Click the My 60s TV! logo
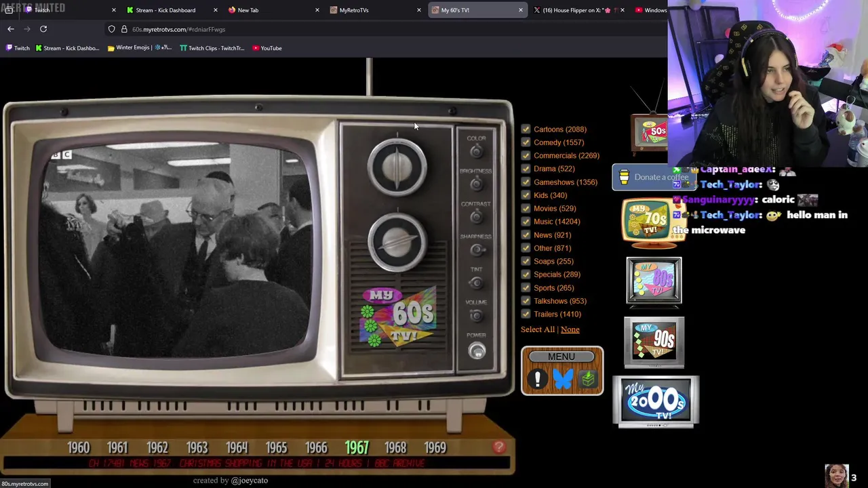Image resolution: width=868 pixels, height=488 pixels. [398, 317]
